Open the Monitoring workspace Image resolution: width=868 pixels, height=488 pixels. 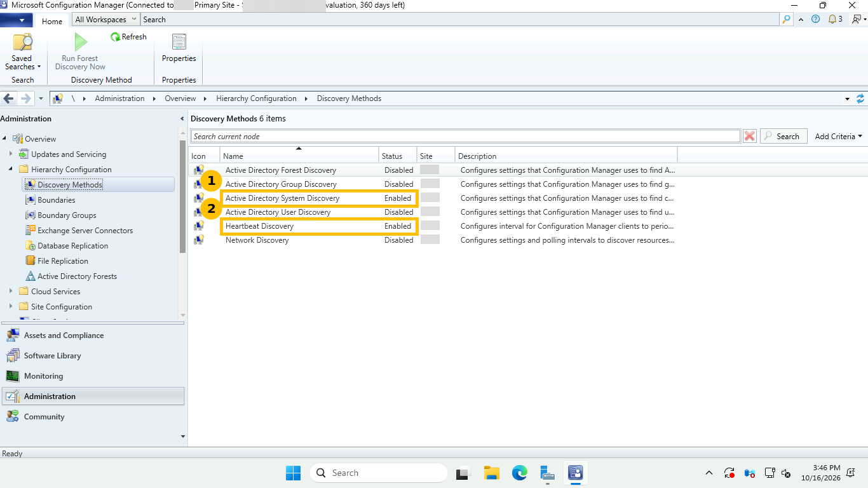point(93,376)
